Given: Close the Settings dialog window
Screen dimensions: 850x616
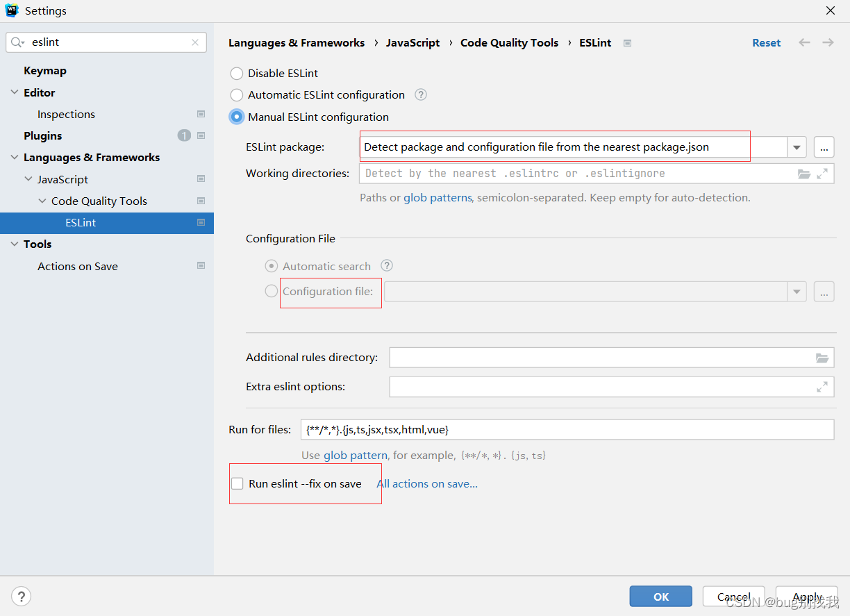Looking at the screenshot, I should coord(831,10).
